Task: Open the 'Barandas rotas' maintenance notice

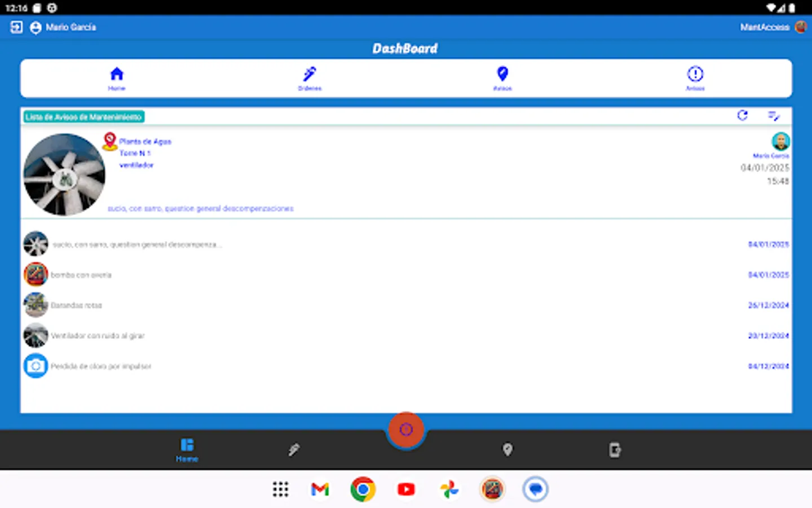Action: pos(76,305)
